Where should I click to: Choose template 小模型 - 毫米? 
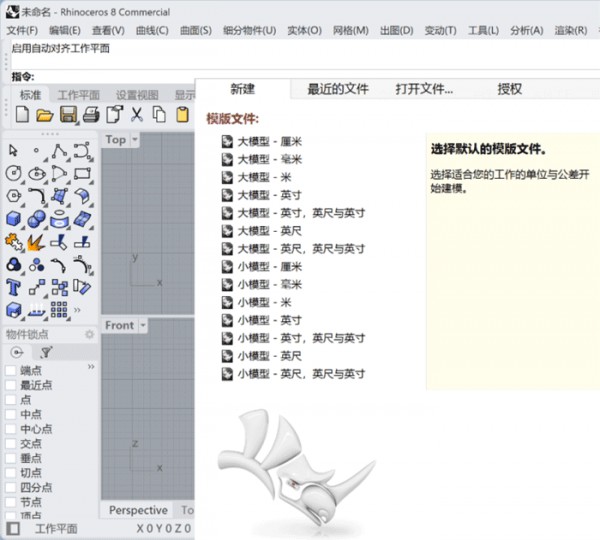pos(262,284)
